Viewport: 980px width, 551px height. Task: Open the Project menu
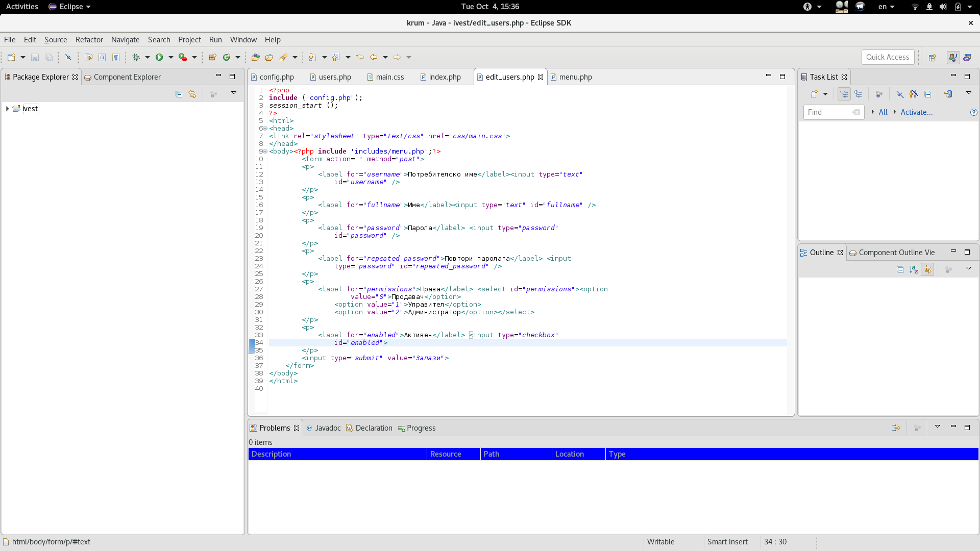[x=189, y=40]
